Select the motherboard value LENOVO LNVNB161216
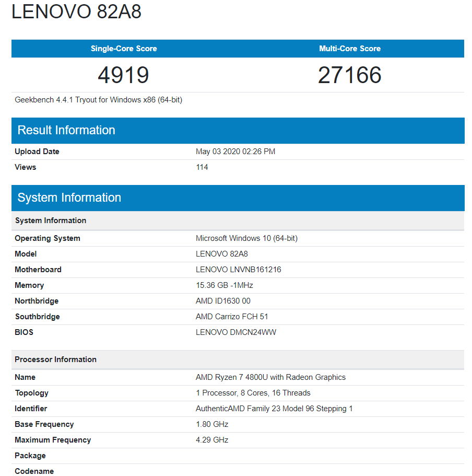The width and height of the screenshot is (472, 476). coord(239,270)
